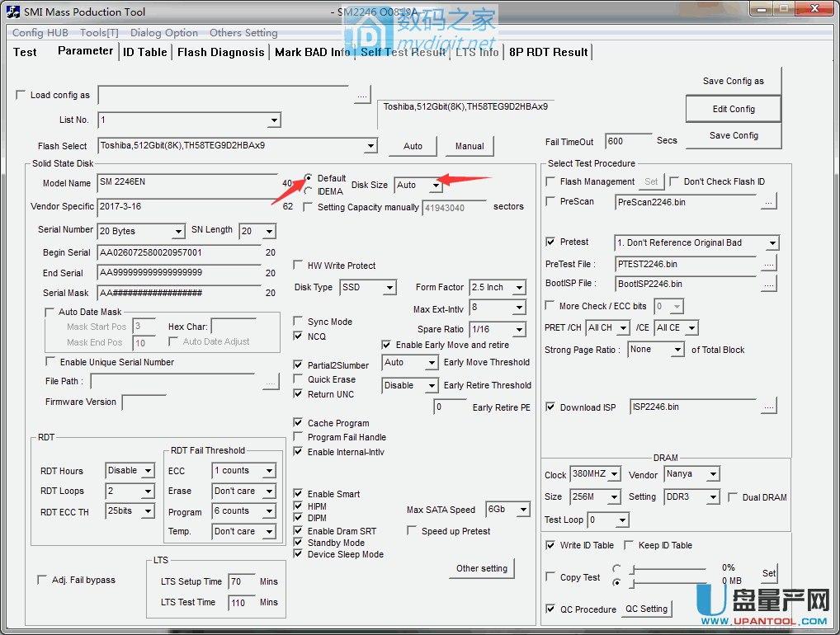Open the Max SATA Speed dropdown
This screenshot has height=635, width=840.
coord(522,510)
